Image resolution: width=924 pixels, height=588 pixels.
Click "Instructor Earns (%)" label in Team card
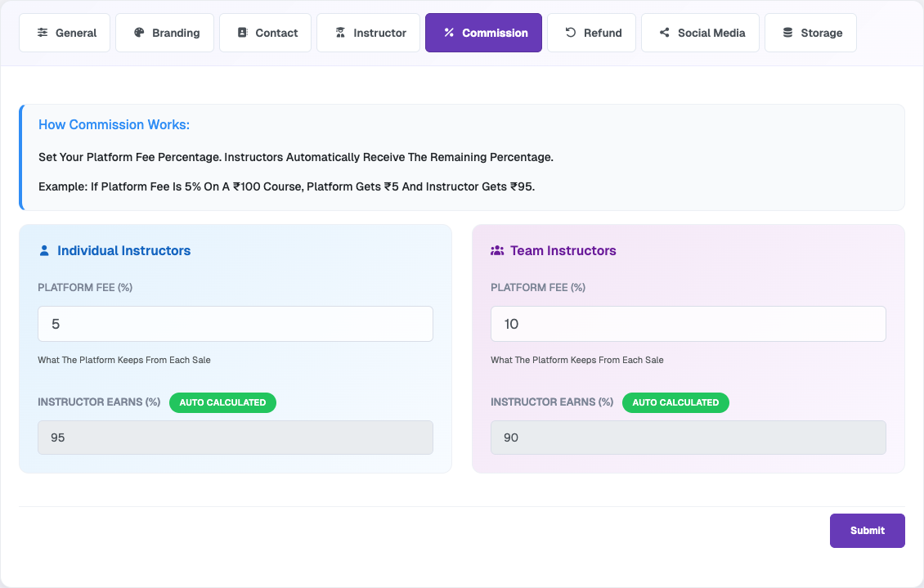tap(552, 402)
